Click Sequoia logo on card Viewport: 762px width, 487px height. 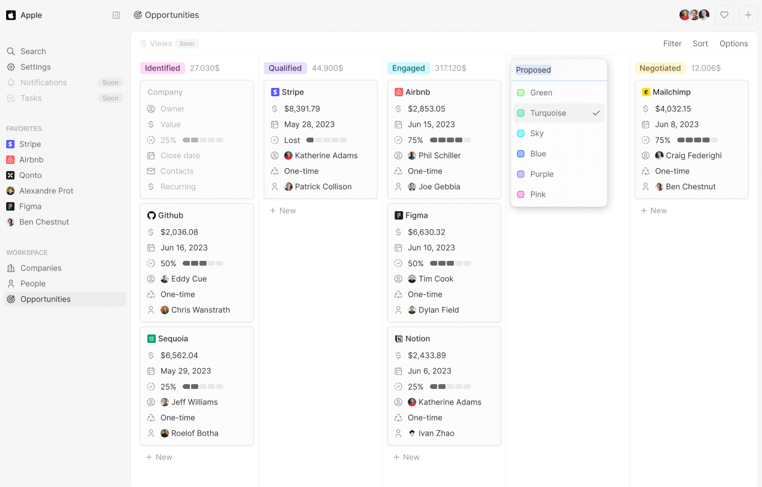pyautogui.click(x=151, y=339)
